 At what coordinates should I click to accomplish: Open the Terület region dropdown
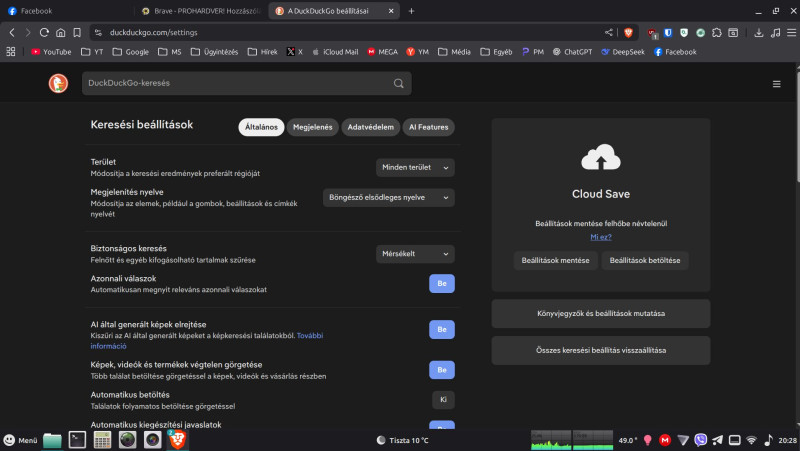(415, 167)
